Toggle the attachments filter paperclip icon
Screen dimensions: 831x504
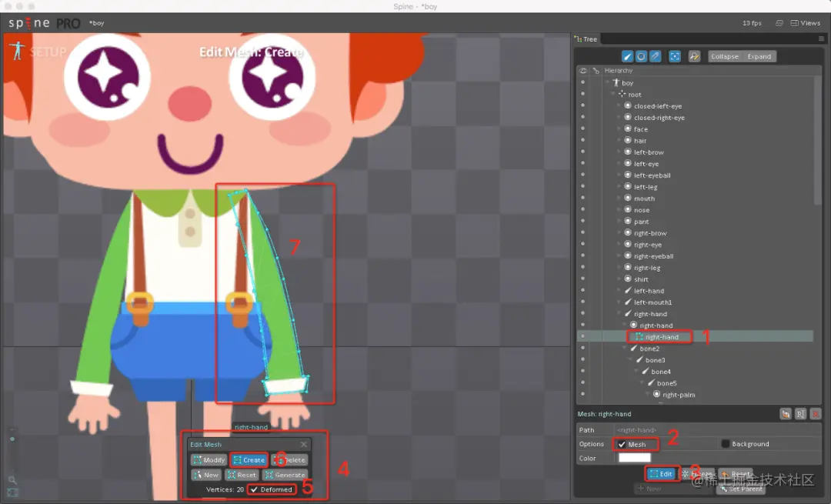point(656,56)
